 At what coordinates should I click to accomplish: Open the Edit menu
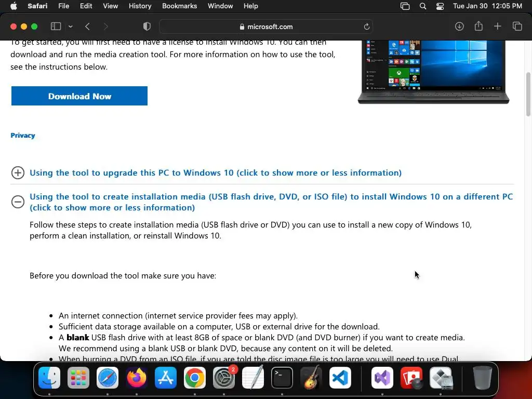tap(86, 6)
